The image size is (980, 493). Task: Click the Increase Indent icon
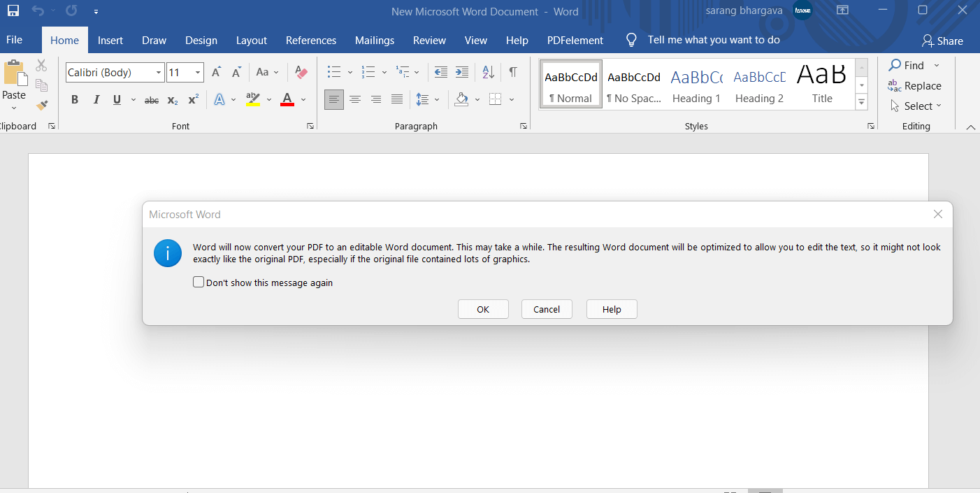pos(462,72)
